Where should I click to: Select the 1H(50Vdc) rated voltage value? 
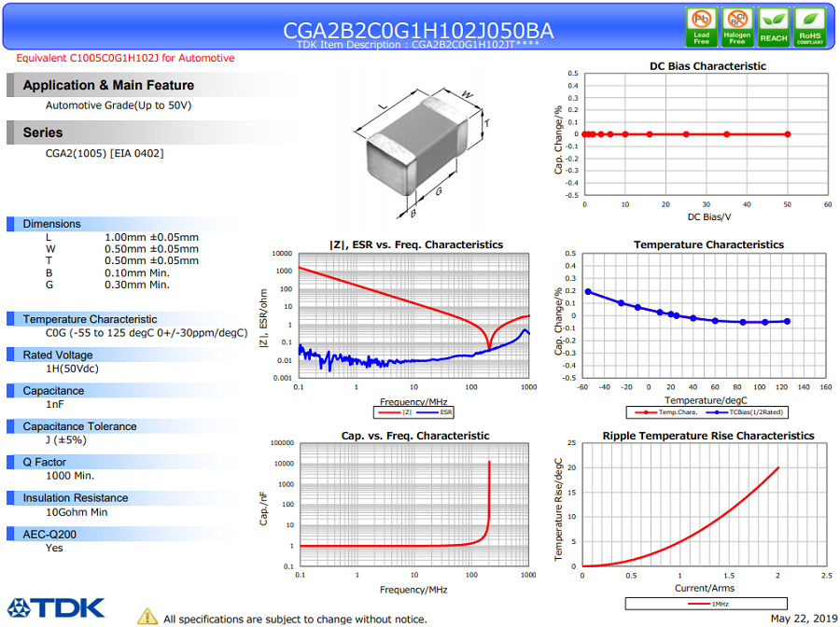pyautogui.click(x=72, y=369)
